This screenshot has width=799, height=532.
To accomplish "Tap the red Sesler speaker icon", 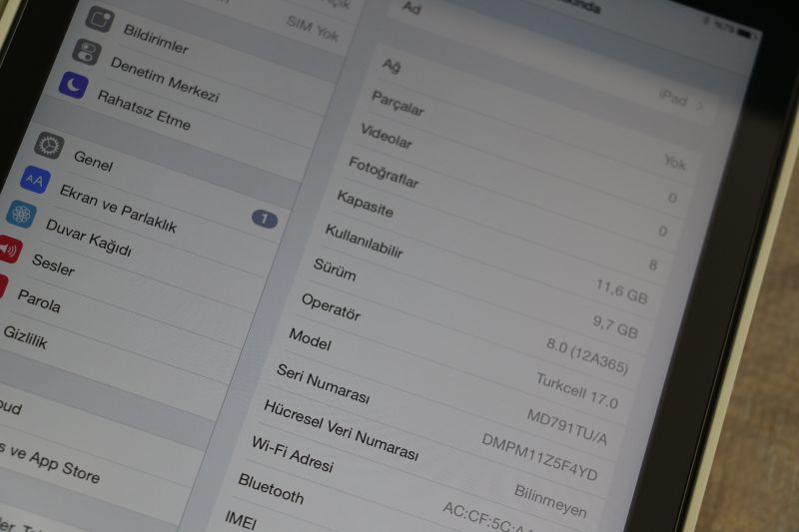I will (9, 249).
